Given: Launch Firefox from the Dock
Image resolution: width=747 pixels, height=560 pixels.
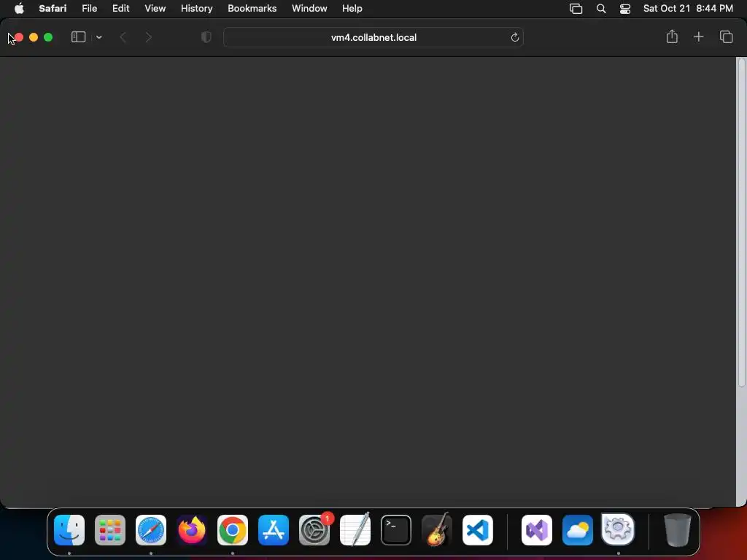Looking at the screenshot, I should (x=192, y=530).
